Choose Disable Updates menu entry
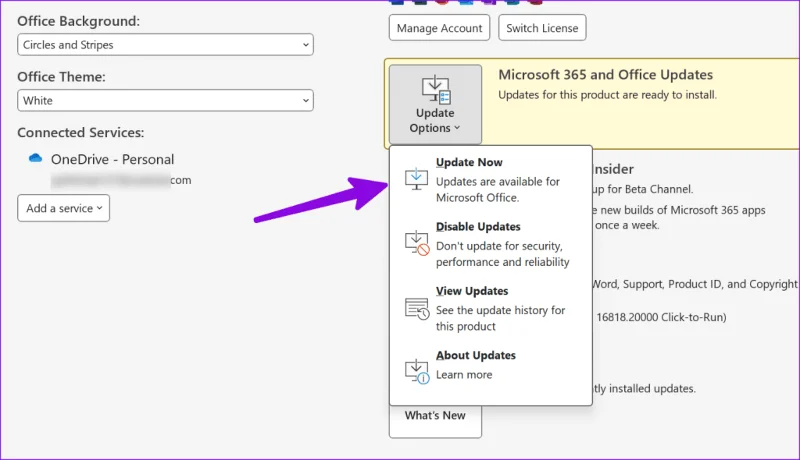This screenshot has height=460, width=800. click(x=491, y=244)
